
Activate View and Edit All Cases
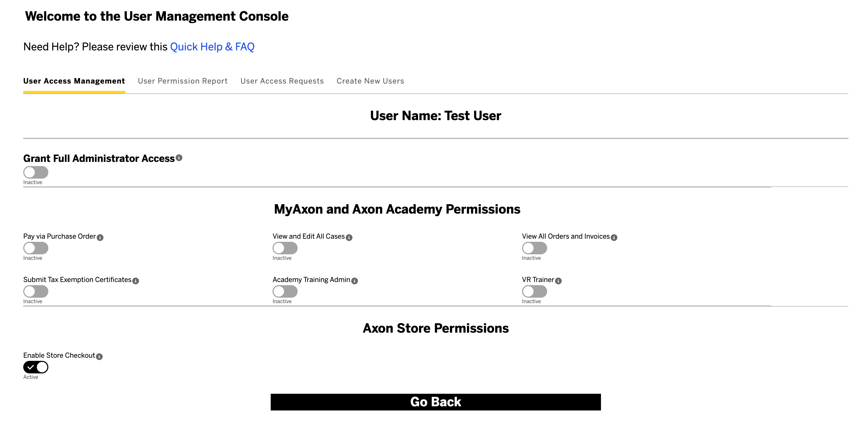(x=285, y=248)
